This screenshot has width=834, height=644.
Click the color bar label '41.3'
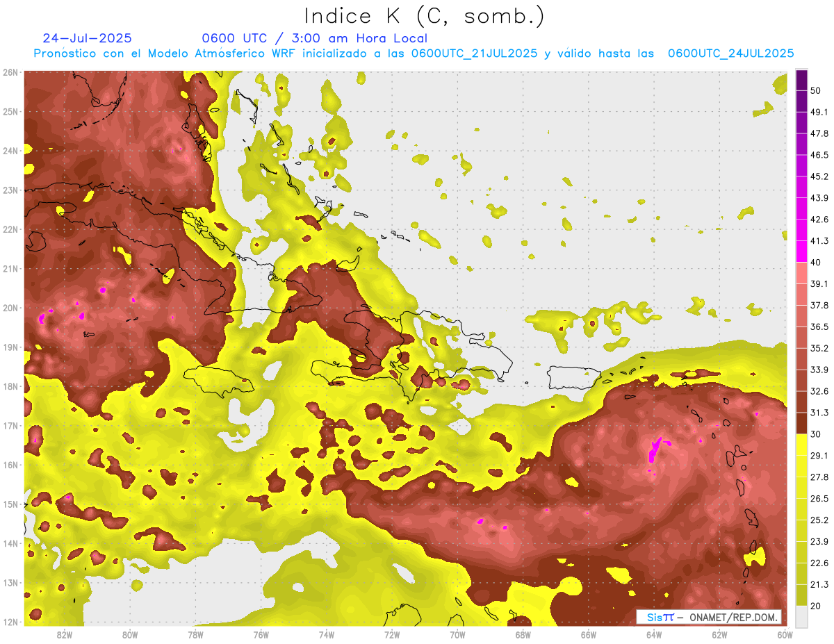click(x=819, y=241)
